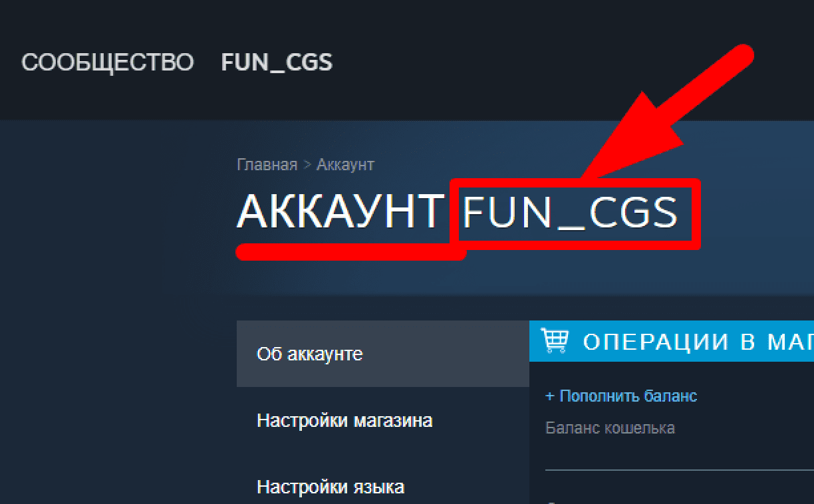Click the Баланс кошелька label

pos(610,428)
